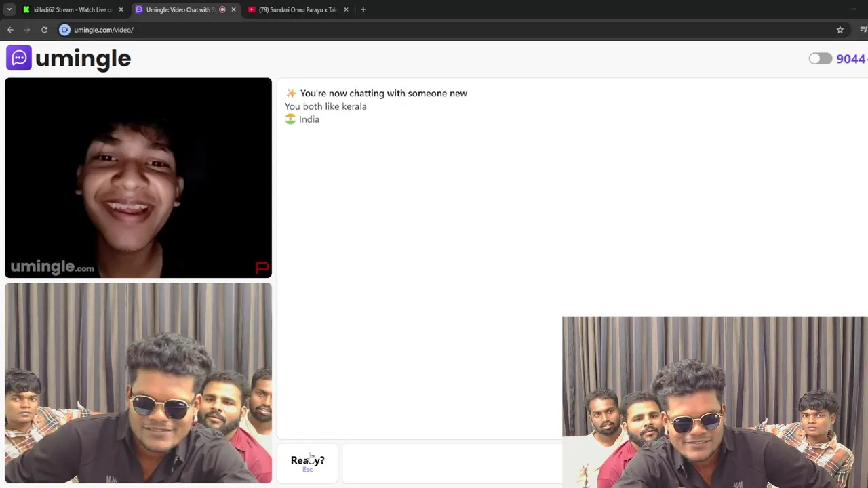Click the Umingle chat bubble logo icon
The width and height of the screenshot is (868, 488).
(x=19, y=58)
